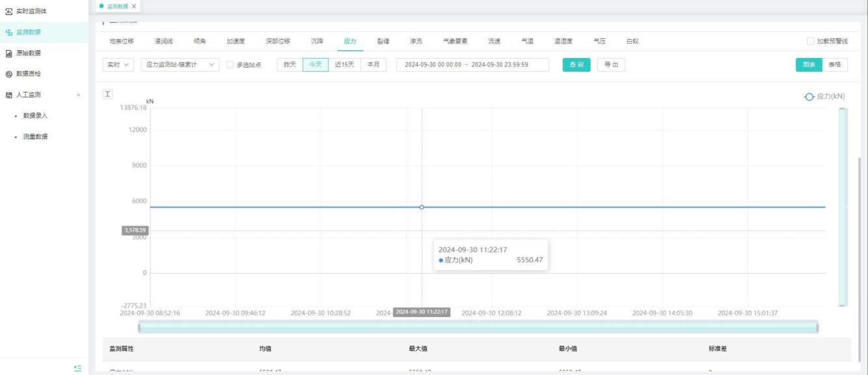The height and width of the screenshot is (375, 868).
Task: Open the 应力监测站-锚索计 station dropdown
Action: point(178,65)
